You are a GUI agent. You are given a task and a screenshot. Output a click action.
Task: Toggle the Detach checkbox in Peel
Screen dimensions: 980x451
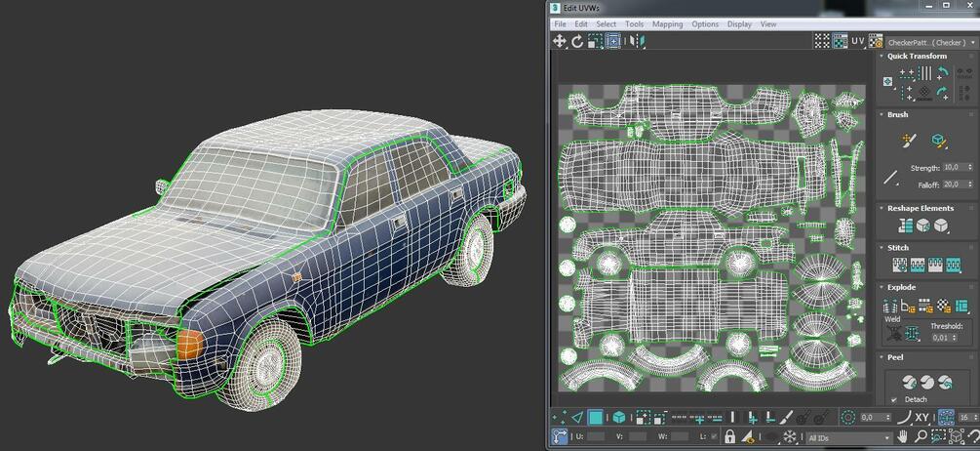click(894, 399)
